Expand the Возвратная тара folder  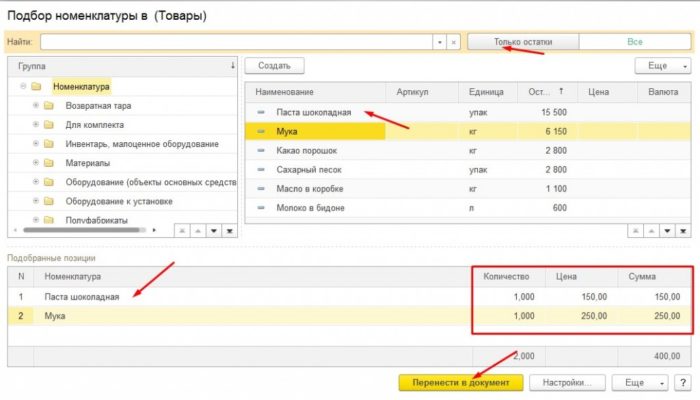coord(36,105)
